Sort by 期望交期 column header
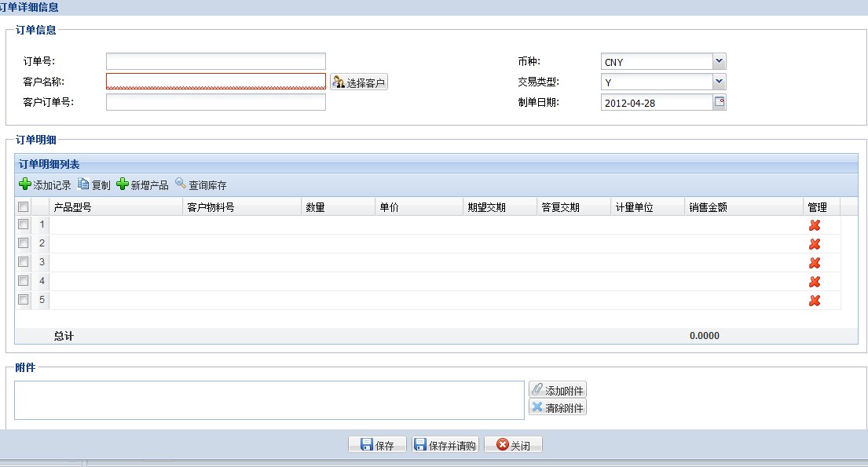868x467 pixels. pyautogui.click(x=500, y=207)
